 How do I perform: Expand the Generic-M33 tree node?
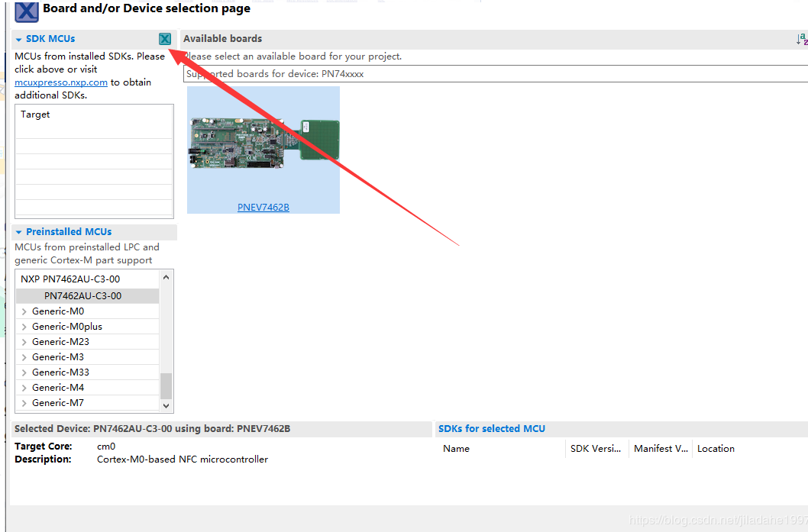point(24,372)
